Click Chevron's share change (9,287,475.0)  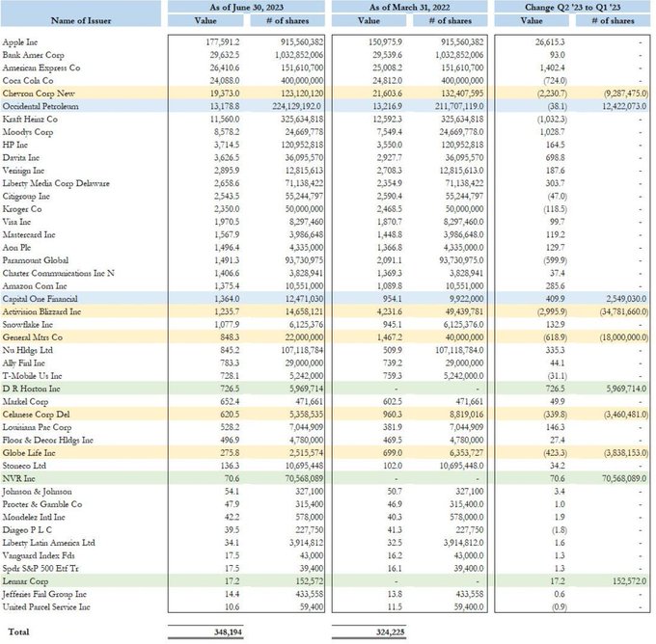click(x=625, y=94)
